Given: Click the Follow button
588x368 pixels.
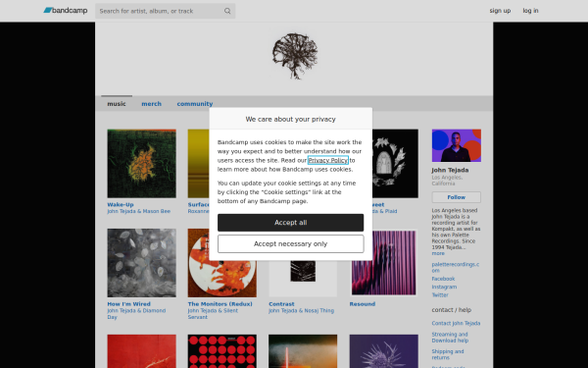Looking at the screenshot, I should [456, 197].
